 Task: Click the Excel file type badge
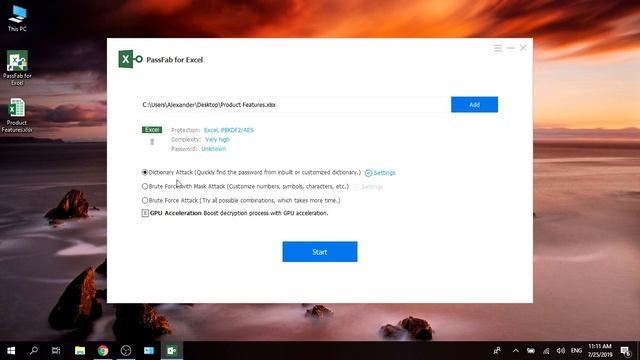pos(152,130)
